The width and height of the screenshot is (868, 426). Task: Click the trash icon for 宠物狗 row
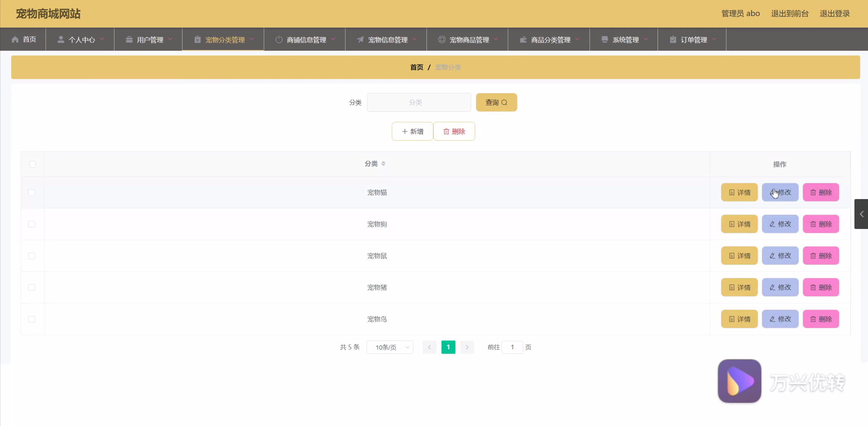[813, 224]
